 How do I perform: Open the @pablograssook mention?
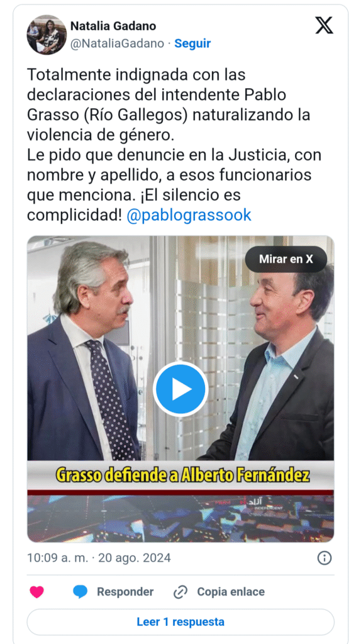189,215
